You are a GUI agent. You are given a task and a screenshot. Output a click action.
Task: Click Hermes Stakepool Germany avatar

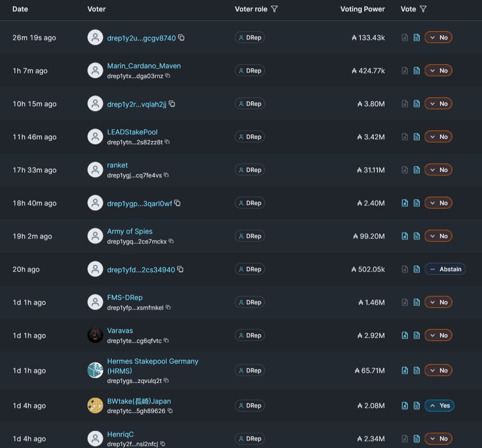tap(95, 370)
